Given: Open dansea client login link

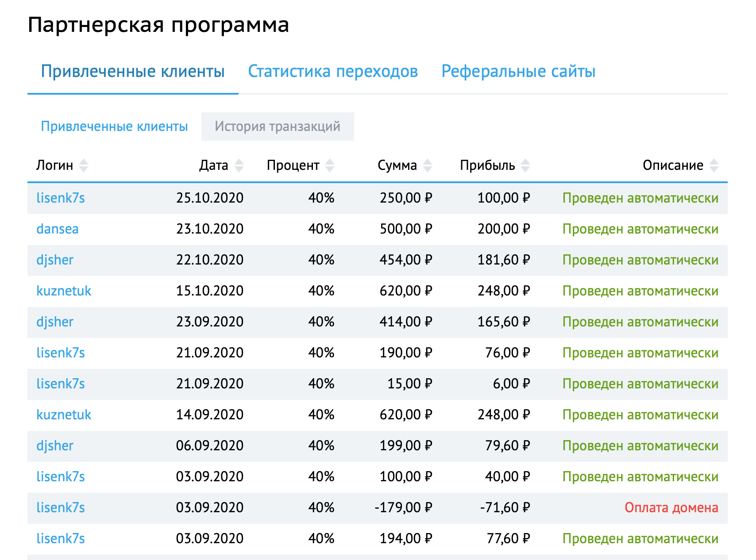Looking at the screenshot, I should click(58, 229).
